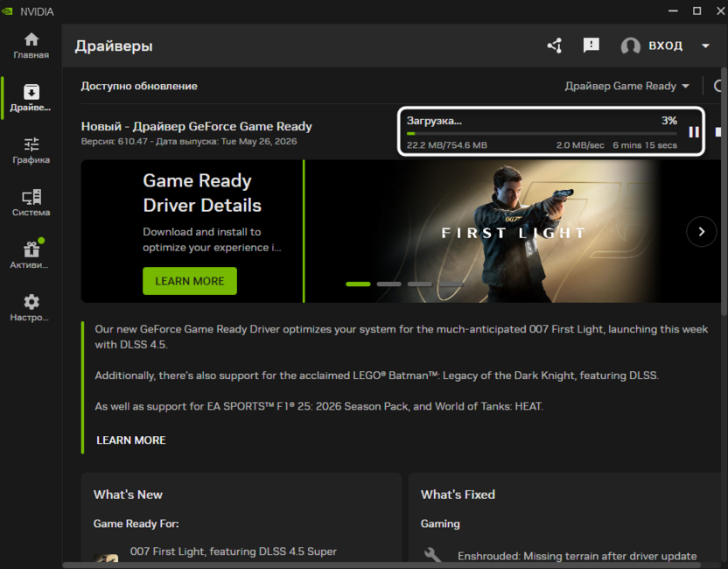Screen dimensions: 728x569
Task: Open the Драйвер Game Ready dropdown
Action: point(626,86)
